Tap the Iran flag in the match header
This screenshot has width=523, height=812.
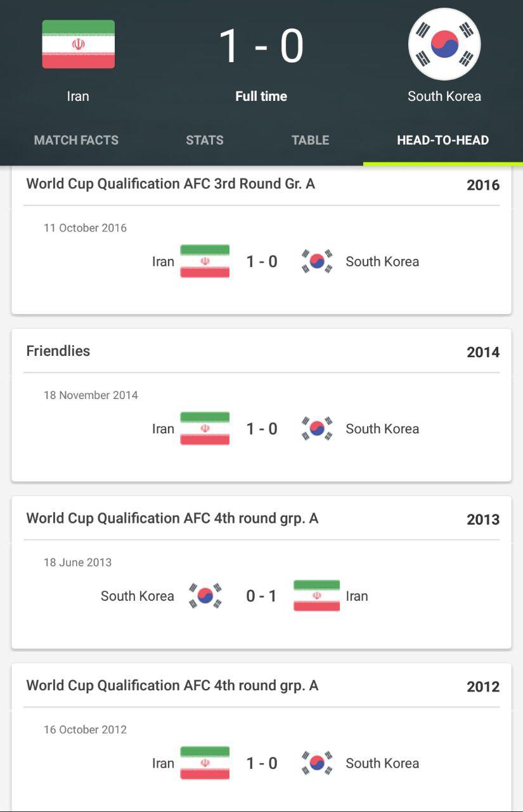[x=78, y=44]
